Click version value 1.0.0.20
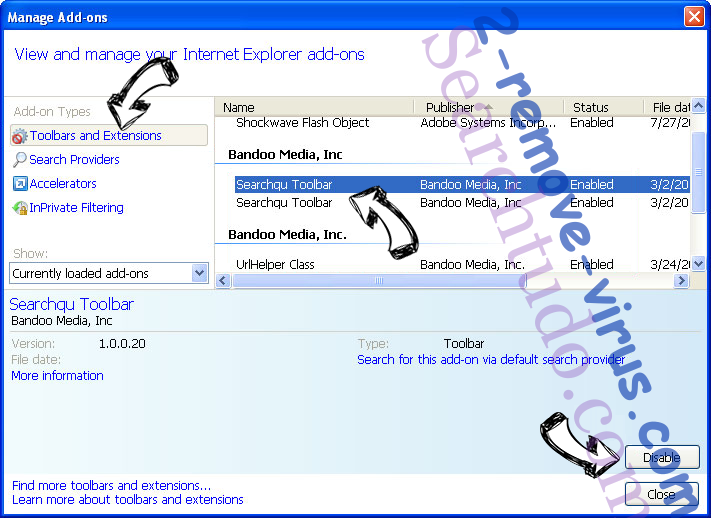This screenshot has width=711, height=518. tap(122, 343)
